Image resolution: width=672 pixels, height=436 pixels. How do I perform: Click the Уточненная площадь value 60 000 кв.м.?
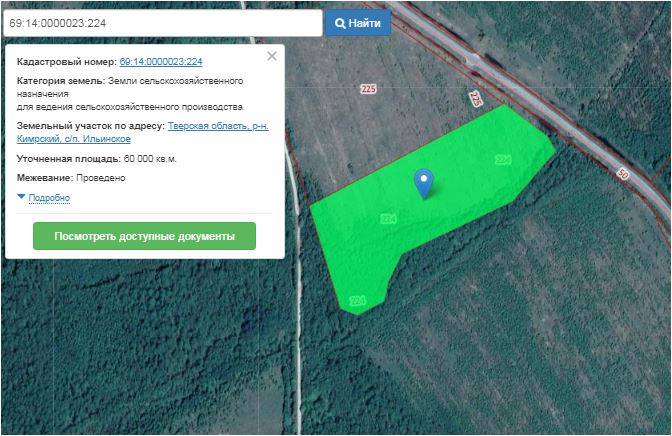click(x=150, y=158)
